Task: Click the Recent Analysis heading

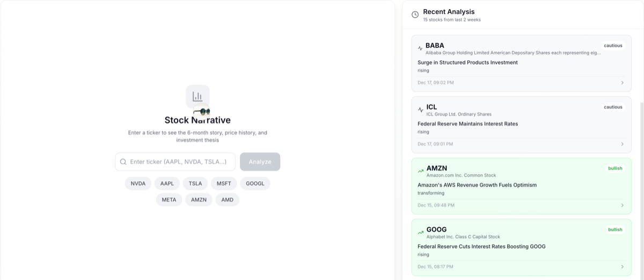Action: coord(449,11)
